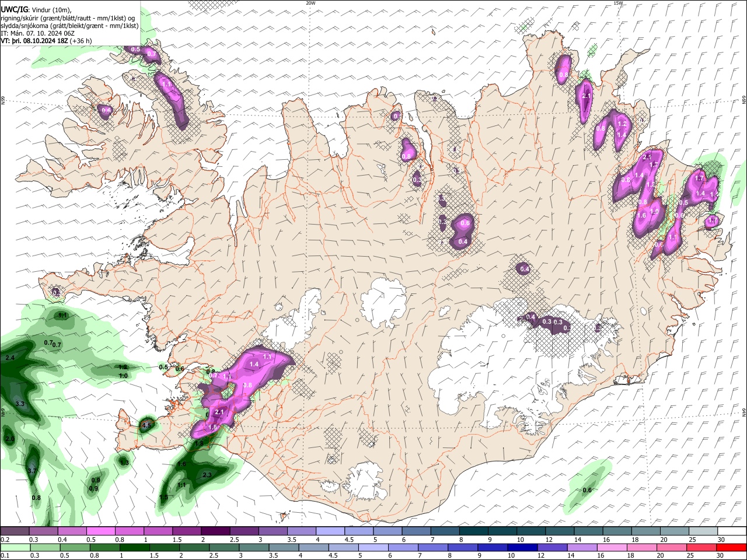Viewport: 747px width, 560px height.
Task: Click the 'slydda/snjókoma' legend description line
Action: pyautogui.click(x=69, y=26)
